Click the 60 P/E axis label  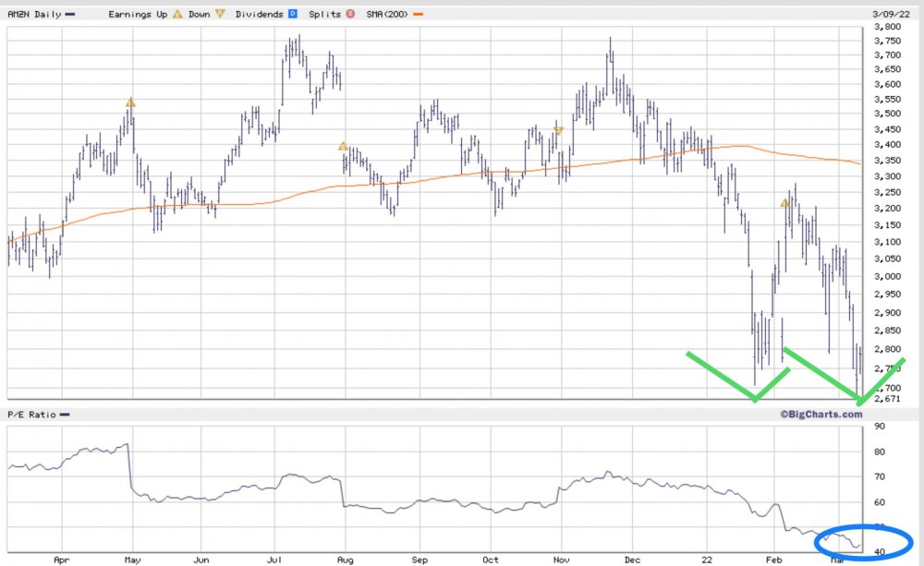[880, 502]
